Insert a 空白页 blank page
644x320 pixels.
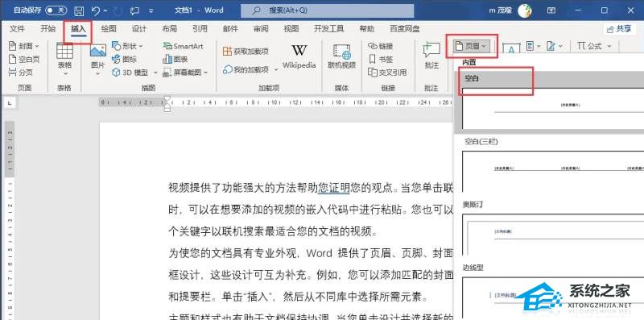(24, 59)
